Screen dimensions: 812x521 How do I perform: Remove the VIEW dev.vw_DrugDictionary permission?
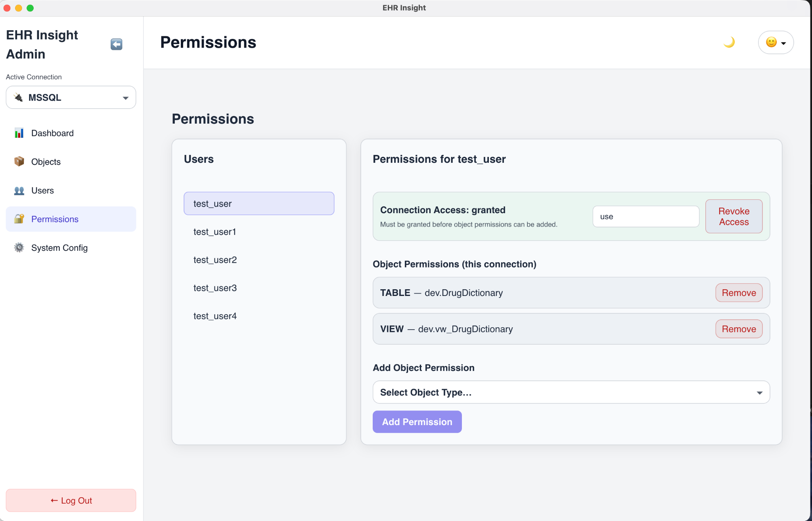coord(738,329)
